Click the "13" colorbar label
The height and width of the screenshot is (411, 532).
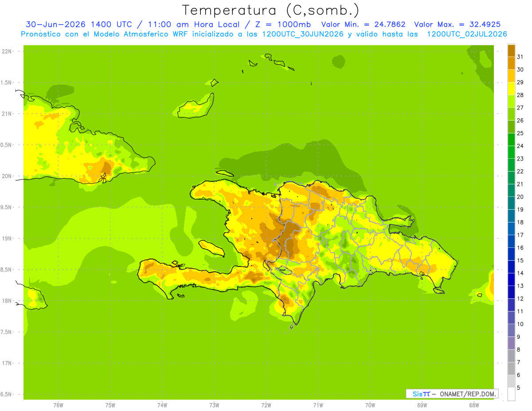(x=520, y=286)
